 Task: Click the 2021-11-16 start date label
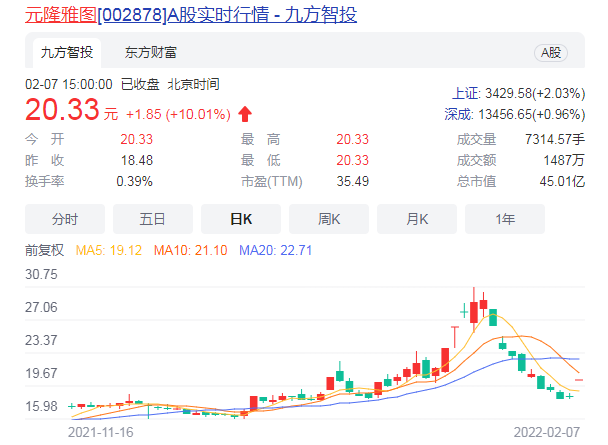pos(101,432)
